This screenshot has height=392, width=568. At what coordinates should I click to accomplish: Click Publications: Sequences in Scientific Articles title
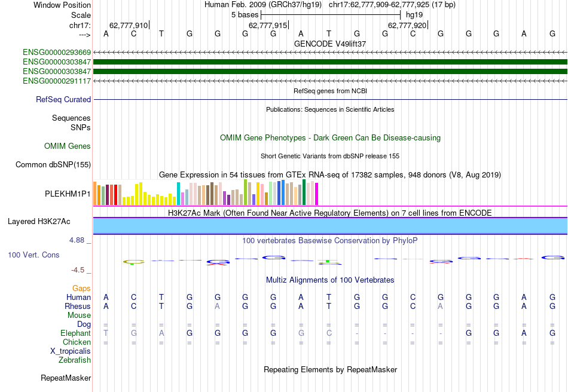[x=330, y=109]
